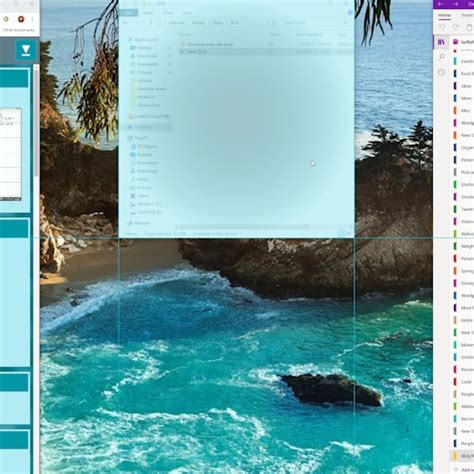Open the Home tab in OneNote

pyautogui.click(x=444, y=15)
